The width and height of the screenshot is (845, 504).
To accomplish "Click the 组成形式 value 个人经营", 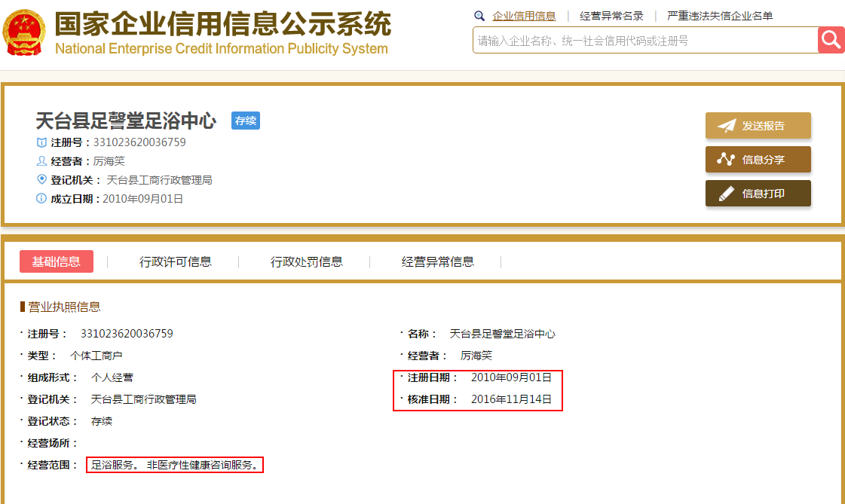I will [112, 377].
